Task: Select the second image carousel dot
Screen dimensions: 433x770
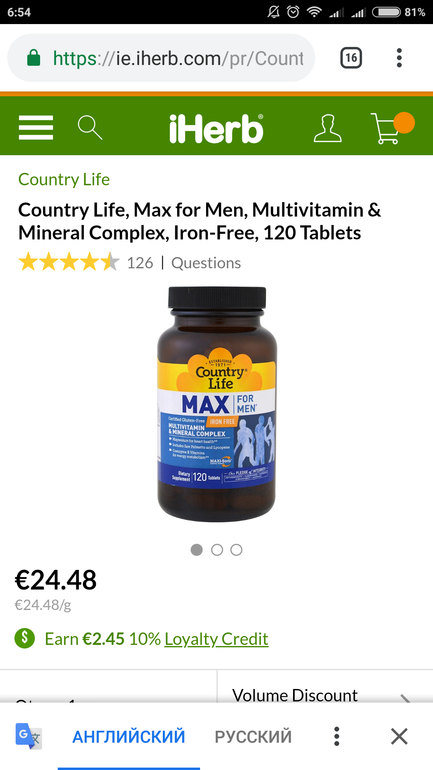Action: pyautogui.click(x=216, y=550)
